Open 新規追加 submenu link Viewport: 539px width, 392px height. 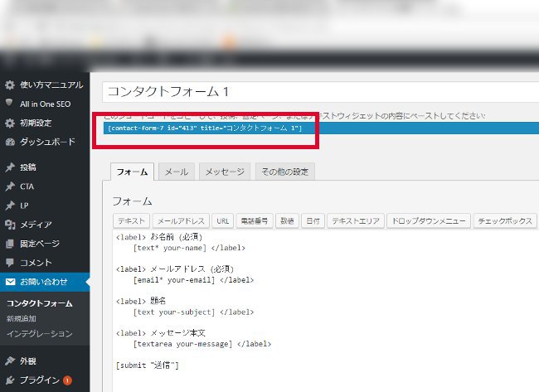click(21, 318)
